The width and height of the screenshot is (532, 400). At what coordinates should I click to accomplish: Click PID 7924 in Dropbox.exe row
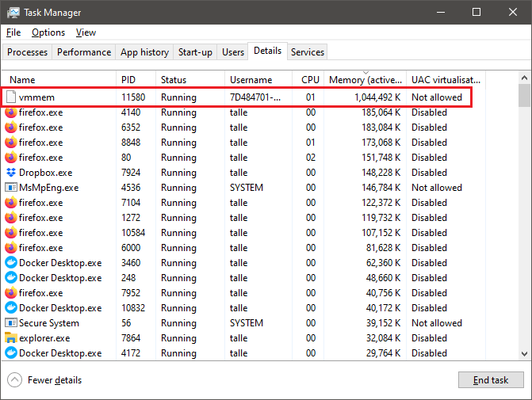tap(131, 173)
